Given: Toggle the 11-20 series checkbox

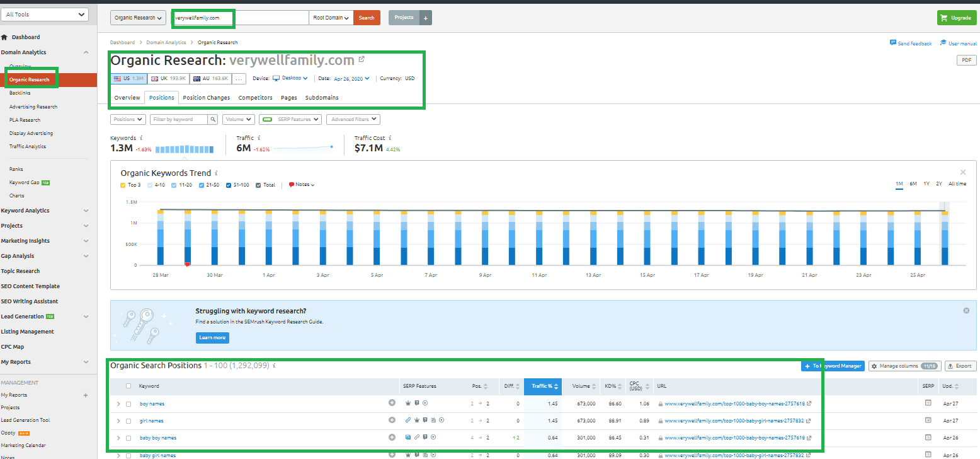Looking at the screenshot, I should [x=174, y=185].
